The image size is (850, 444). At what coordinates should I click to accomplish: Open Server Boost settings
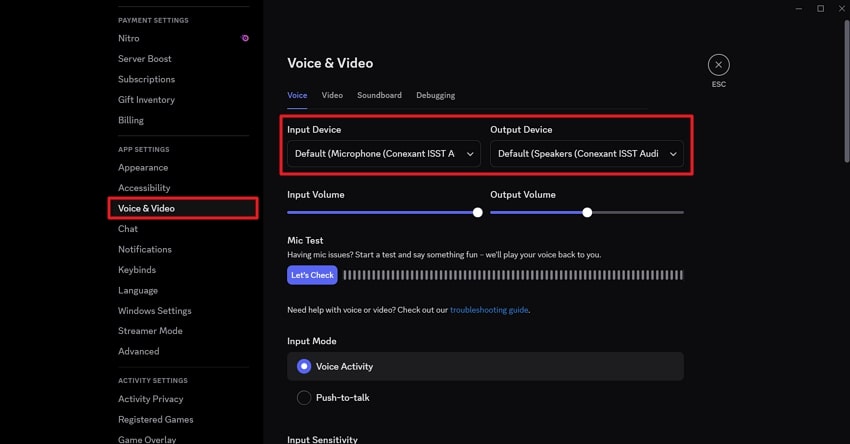(x=145, y=59)
